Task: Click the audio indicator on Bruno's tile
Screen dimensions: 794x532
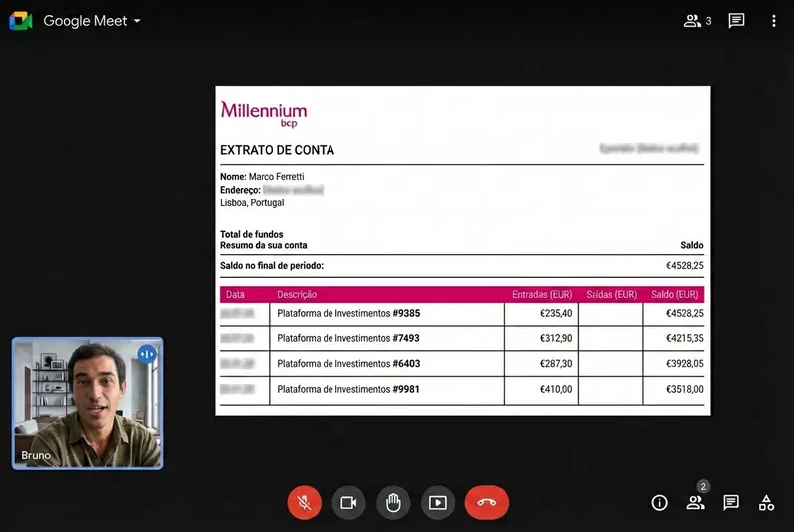Action: pos(147,354)
